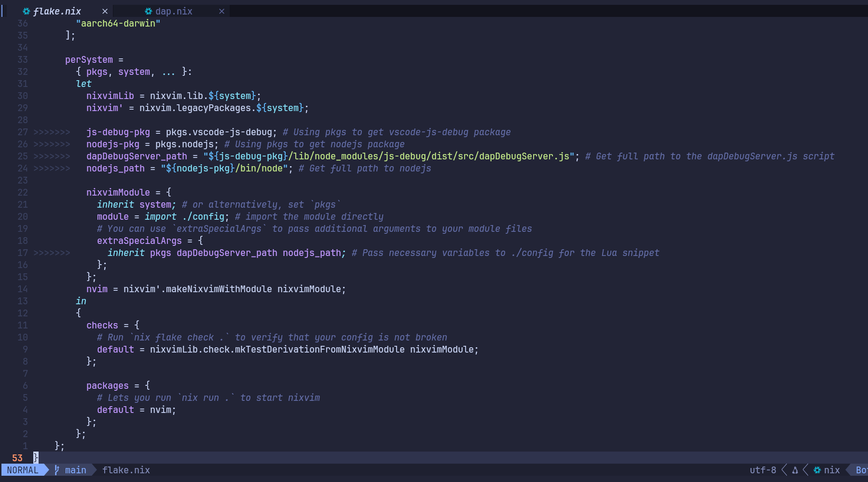Click the nix gear icon on flake.nix tab

click(27, 11)
